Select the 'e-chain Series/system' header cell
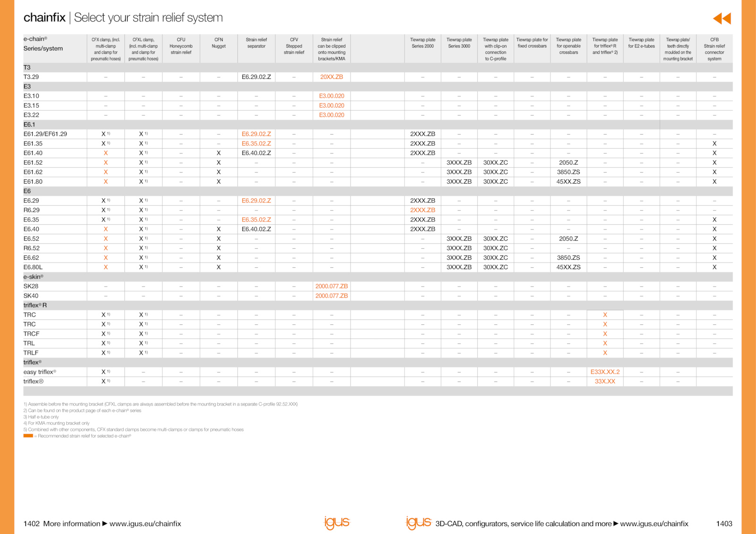756x534 pixels. pos(55,49)
